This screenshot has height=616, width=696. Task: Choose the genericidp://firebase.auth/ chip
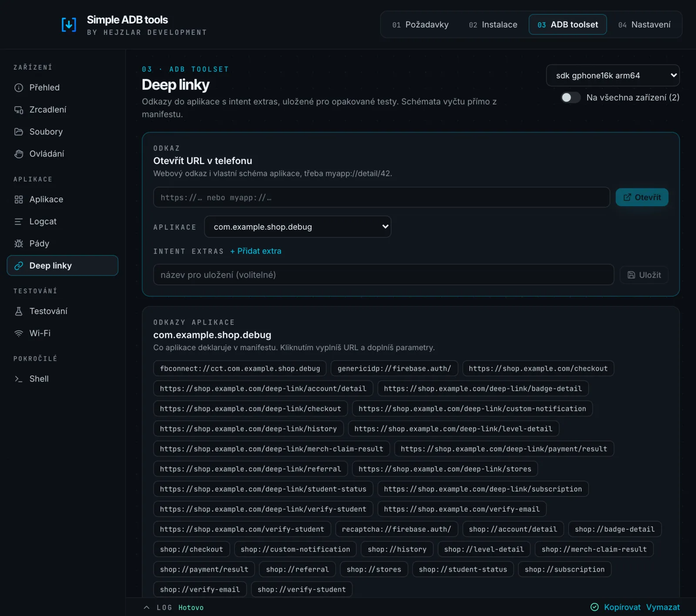[x=394, y=368]
